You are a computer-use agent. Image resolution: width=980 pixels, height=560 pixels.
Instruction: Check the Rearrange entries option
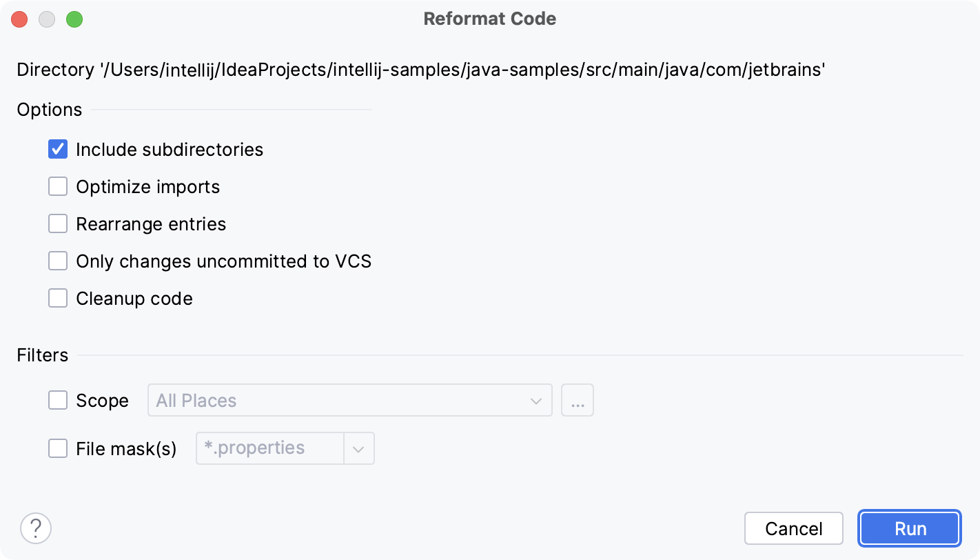pos(58,223)
